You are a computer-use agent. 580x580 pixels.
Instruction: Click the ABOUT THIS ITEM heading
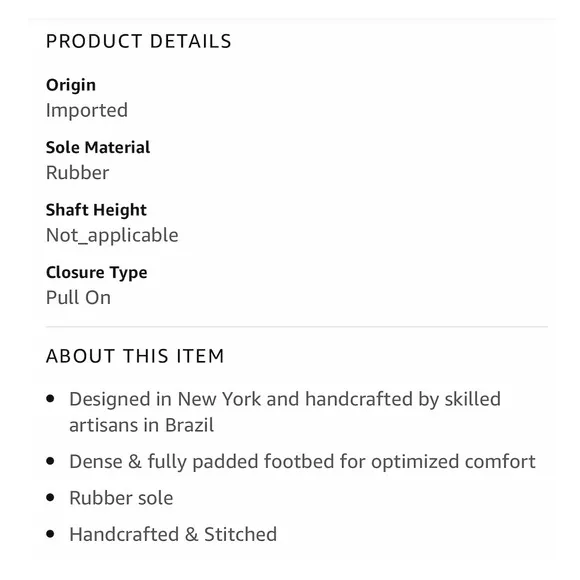135,356
